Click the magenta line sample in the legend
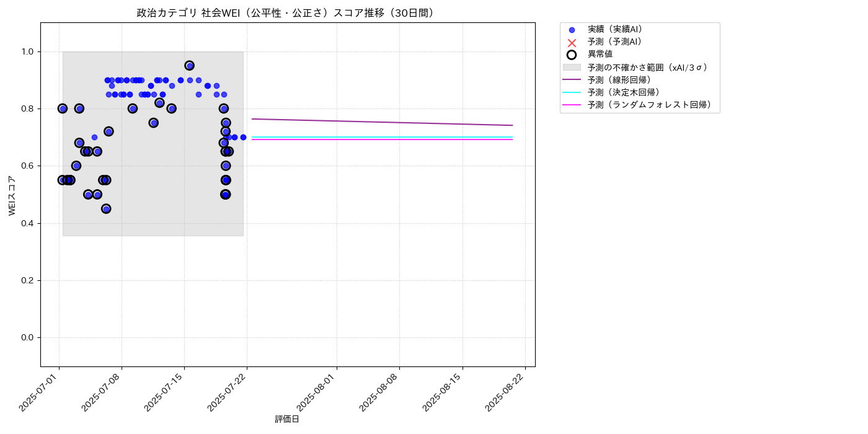 (572, 105)
